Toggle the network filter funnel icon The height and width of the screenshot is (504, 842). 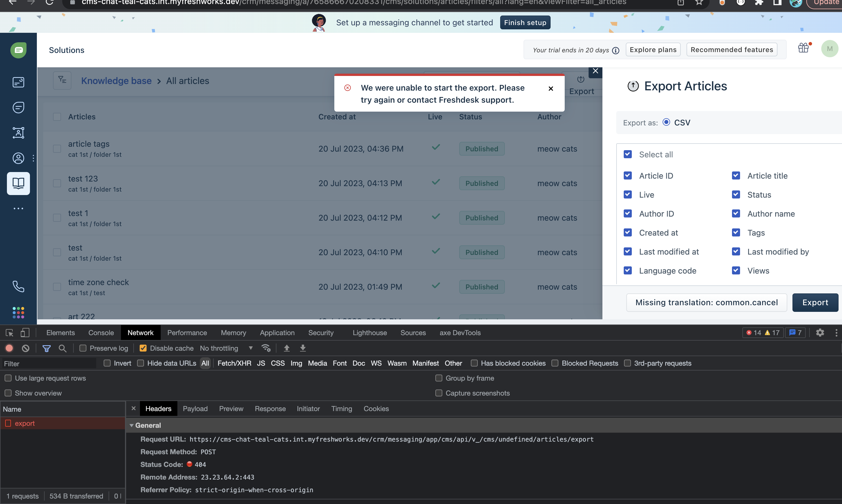click(x=47, y=348)
